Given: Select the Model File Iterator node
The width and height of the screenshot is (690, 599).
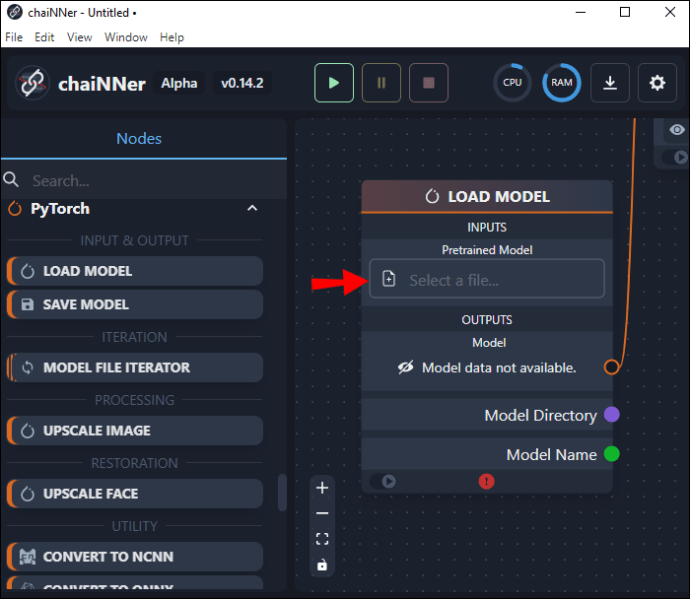Looking at the screenshot, I should pyautogui.click(x=135, y=367).
